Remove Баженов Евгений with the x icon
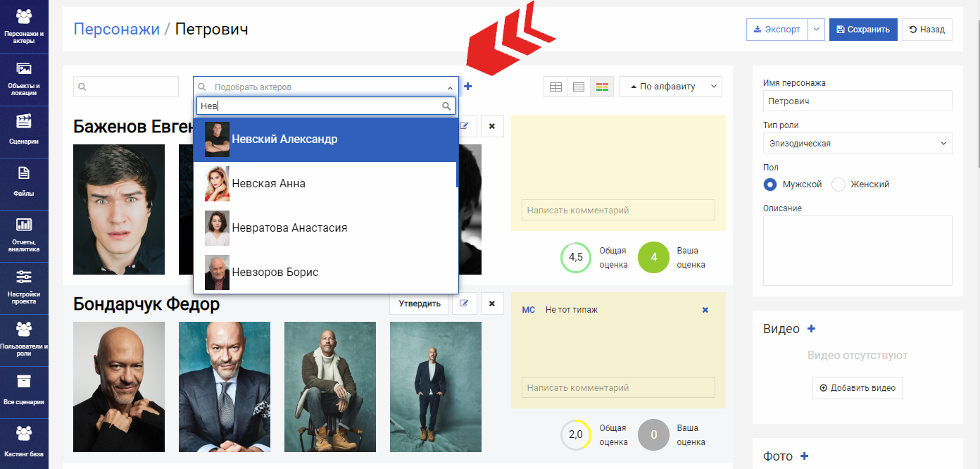The height and width of the screenshot is (469, 980). pyautogui.click(x=492, y=126)
